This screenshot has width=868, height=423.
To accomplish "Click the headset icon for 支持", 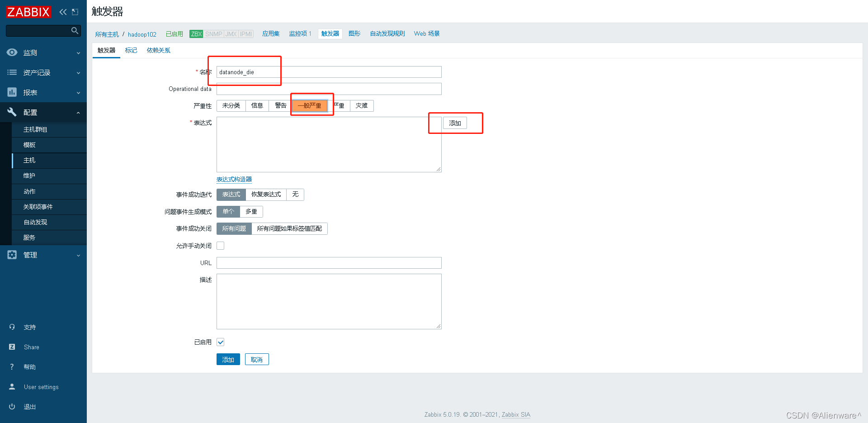I will [12, 327].
